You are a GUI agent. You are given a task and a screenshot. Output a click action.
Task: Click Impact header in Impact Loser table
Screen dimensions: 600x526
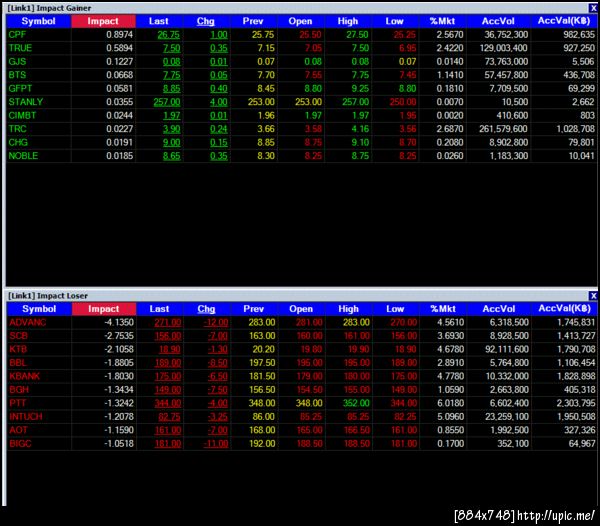[x=104, y=309]
